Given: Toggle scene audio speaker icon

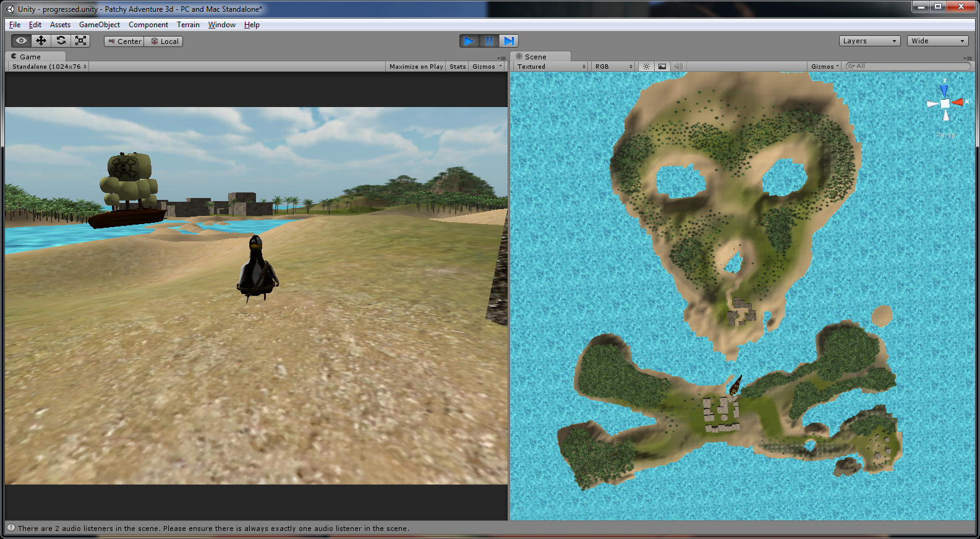Looking at the screenshot, I should point(678,66).
